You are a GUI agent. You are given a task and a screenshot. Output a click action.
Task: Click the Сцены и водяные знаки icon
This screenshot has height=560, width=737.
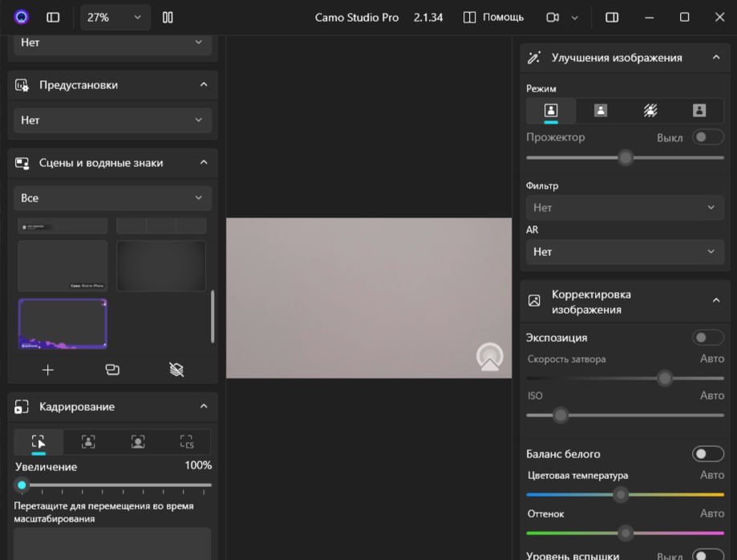click(x=22, y=163)
